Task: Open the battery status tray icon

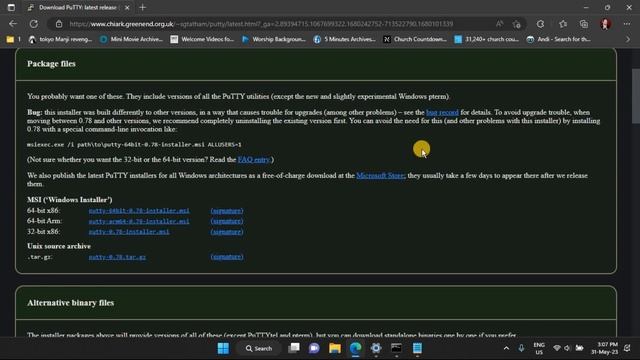Action: pyautogui.click(x=579, y=348)
